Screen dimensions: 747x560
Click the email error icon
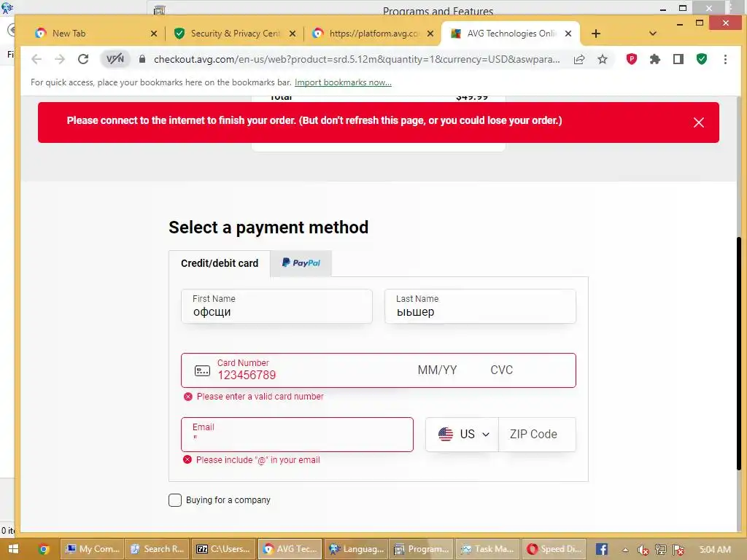(187, 459)
